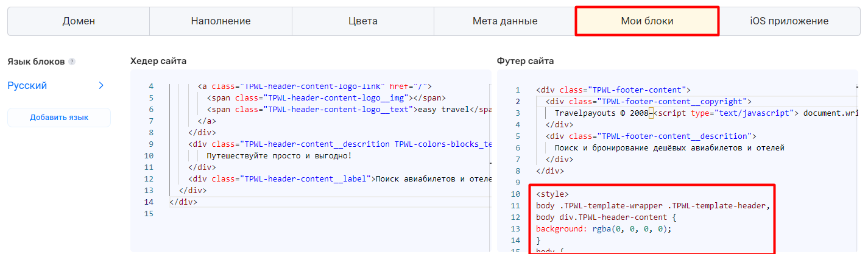Click line number 14 in header editor
The image size is (868, 254).
click(149, 202)
